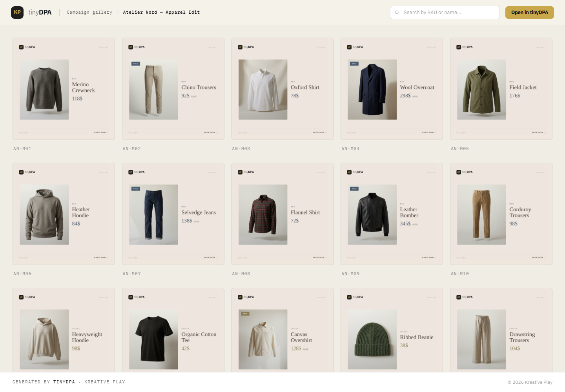Click the SALE badge on Canvas Overshirt card
Screen dimensions: 565x392
click(x=245, y=314)
